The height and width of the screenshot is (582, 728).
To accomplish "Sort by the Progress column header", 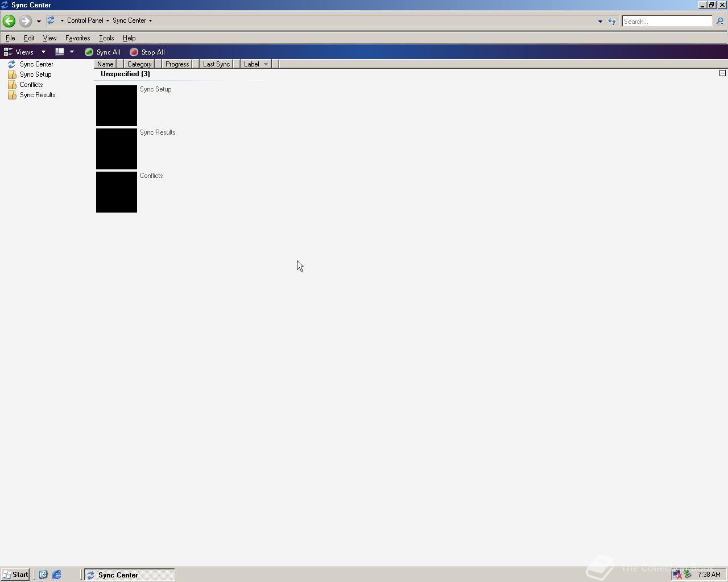I will 177,64.
